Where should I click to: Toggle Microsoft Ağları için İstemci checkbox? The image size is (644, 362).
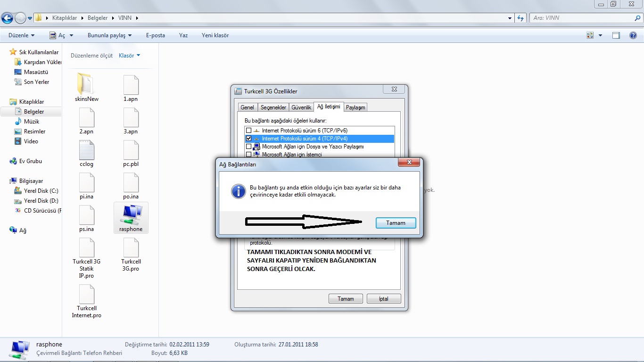tap(248, 155)
